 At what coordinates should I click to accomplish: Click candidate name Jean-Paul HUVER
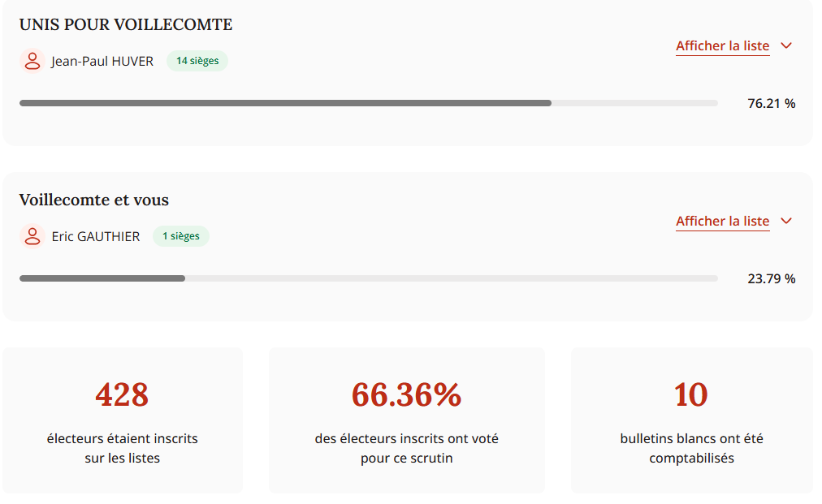pos(102,61)
